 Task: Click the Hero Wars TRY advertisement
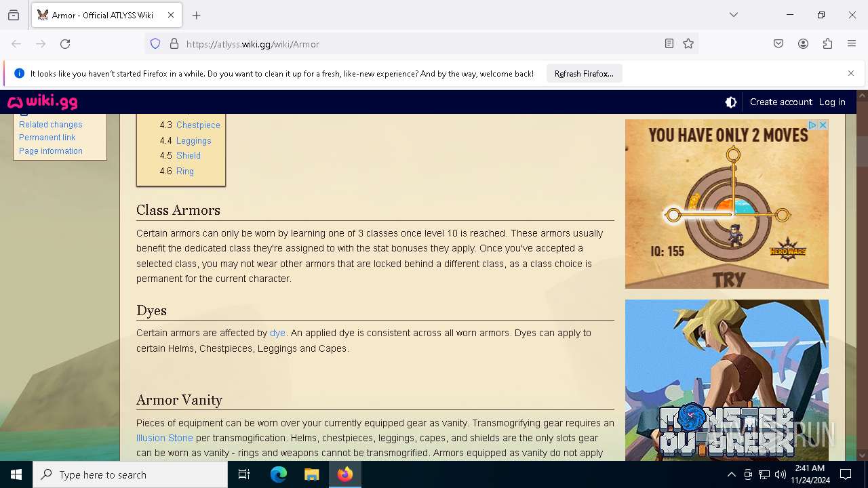coord(727,204)
